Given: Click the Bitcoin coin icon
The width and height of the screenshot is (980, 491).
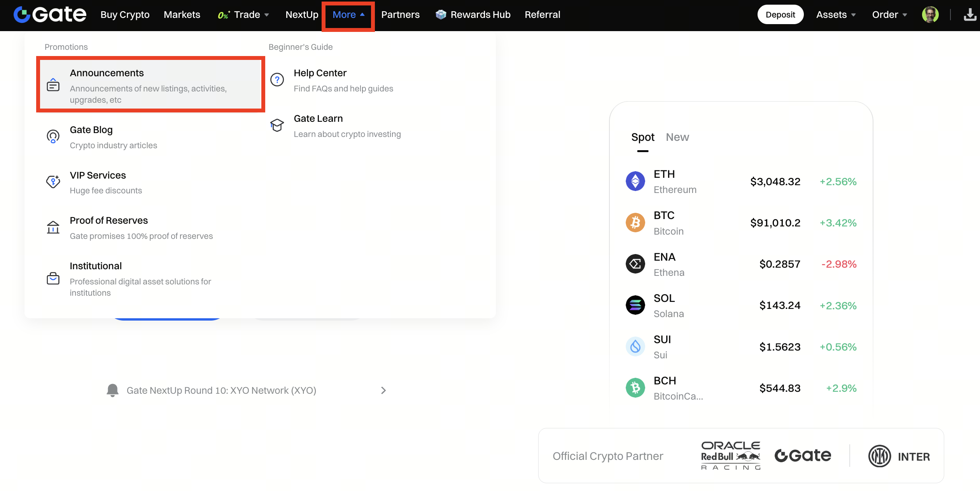Looking at the screenshot, I should coord(635,223).
